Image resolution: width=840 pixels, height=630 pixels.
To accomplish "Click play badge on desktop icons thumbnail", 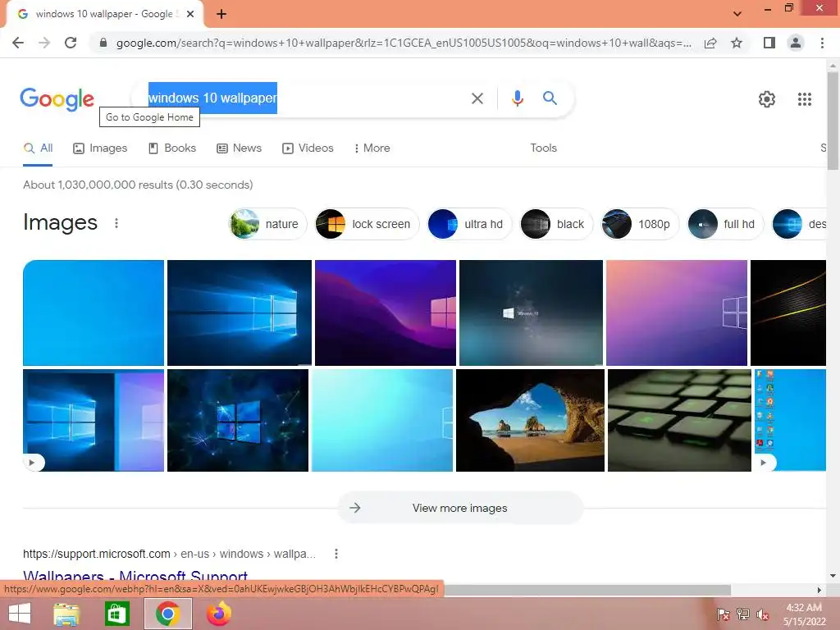I will pos(765,463).
